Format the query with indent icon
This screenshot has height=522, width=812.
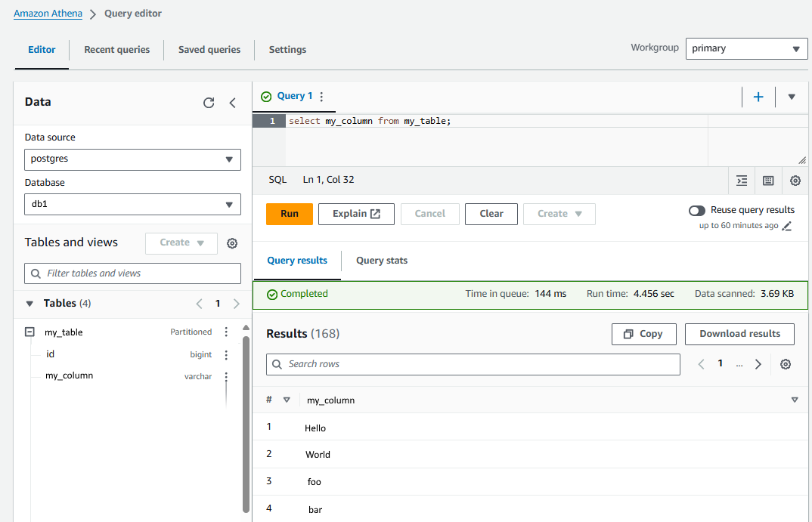(742, 181)
